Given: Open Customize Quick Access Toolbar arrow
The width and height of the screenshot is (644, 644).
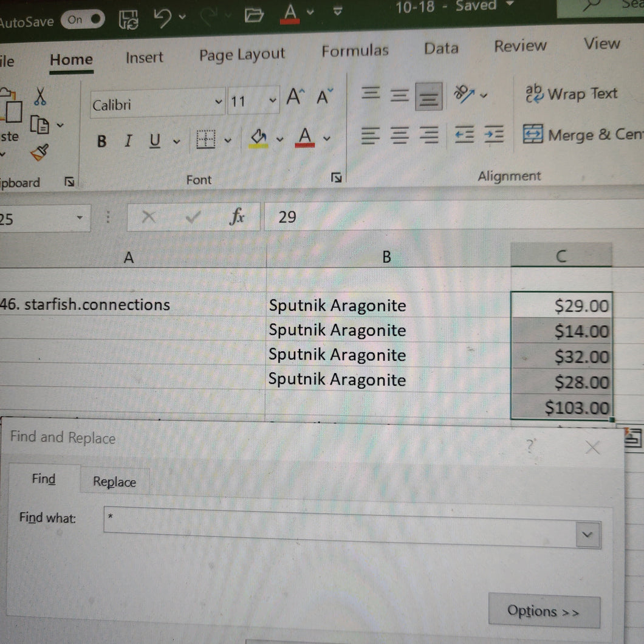Looking at the screenshot, I should tap(338, 11).
